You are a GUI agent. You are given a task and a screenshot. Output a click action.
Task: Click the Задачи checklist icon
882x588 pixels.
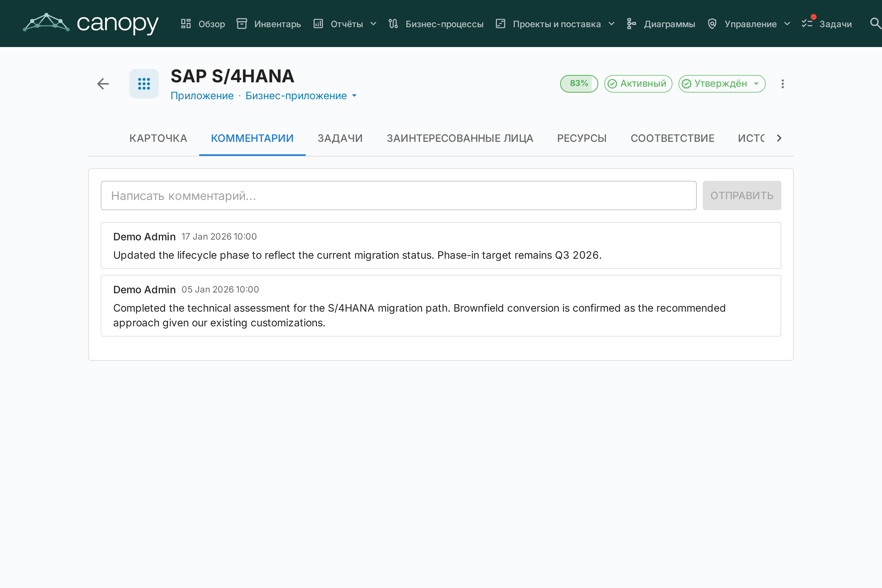tap(807, 24)
